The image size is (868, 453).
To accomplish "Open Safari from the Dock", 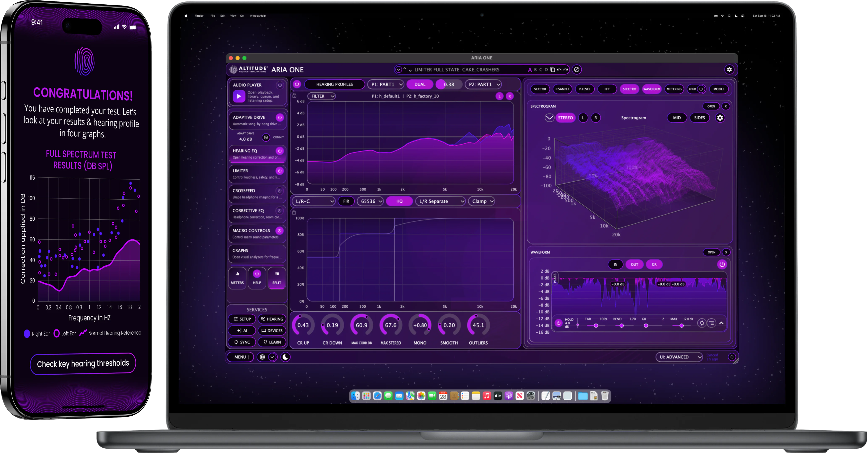I will (x=377, y=396).
